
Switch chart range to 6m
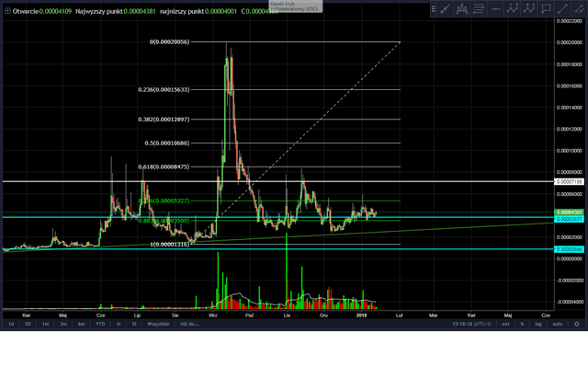(x=82, y=324)
